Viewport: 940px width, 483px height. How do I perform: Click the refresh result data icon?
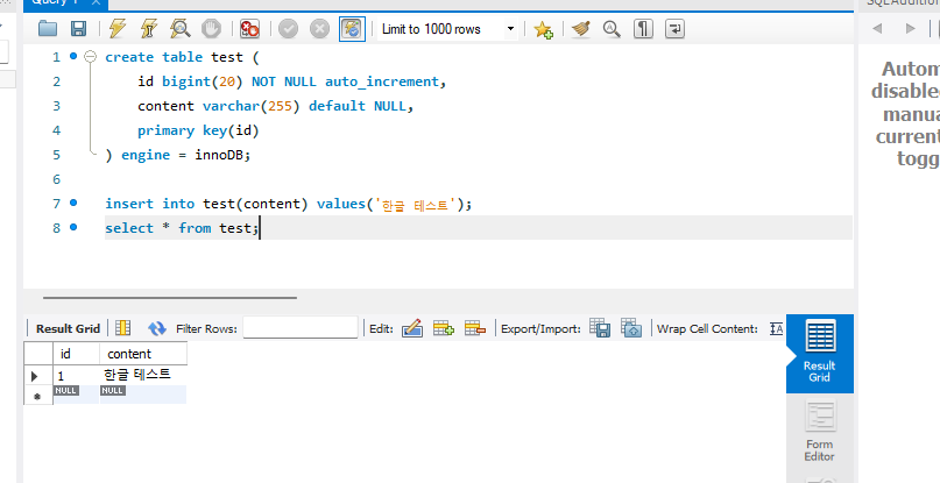click(156, 328)
